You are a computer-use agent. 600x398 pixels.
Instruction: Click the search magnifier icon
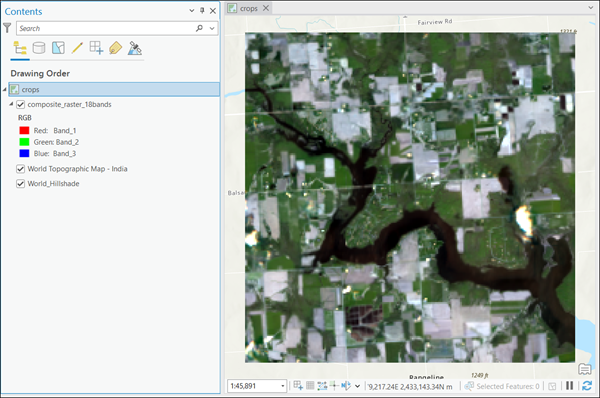coord(199,28)
